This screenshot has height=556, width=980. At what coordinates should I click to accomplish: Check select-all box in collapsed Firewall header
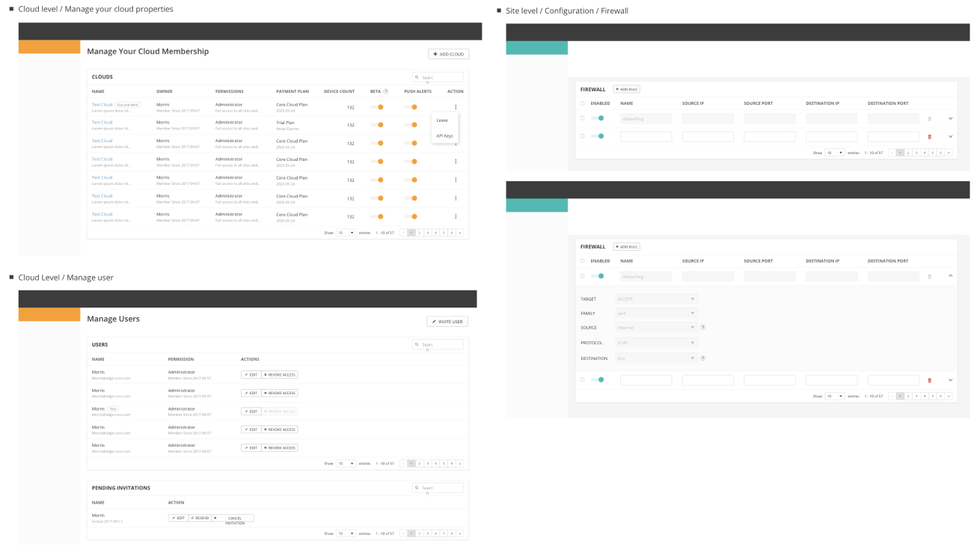click(583, 103)
